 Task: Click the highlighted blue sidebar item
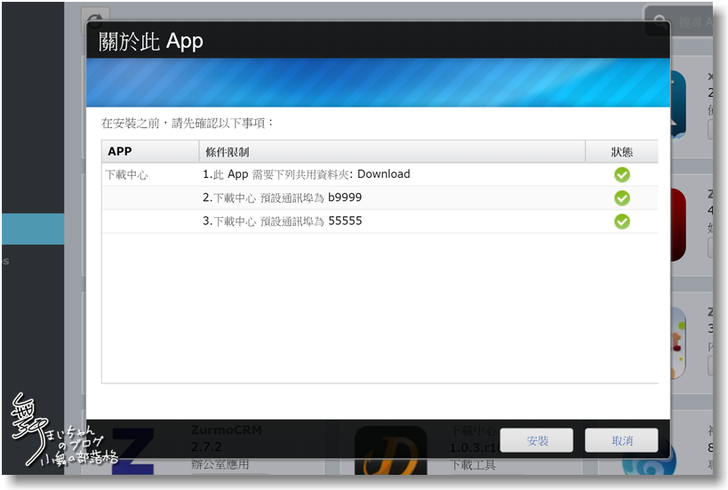pos(33,229)
